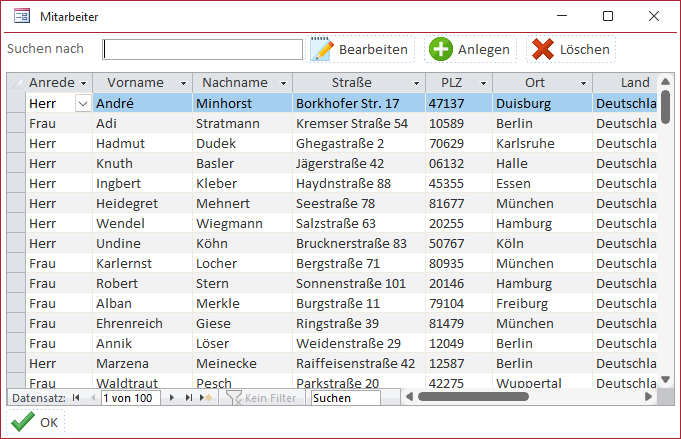
Task: Go to previous record navigation arrow
Action: (93, 397)
